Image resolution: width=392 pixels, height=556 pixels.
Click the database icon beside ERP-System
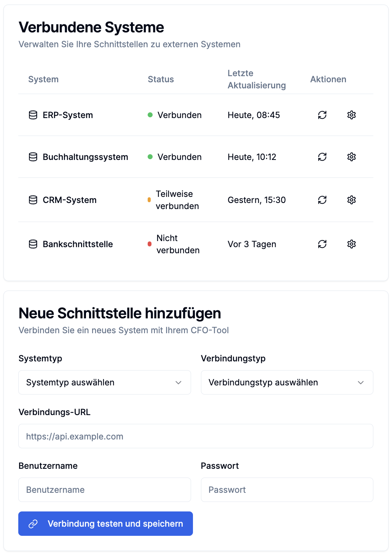(x=33, y=115)
